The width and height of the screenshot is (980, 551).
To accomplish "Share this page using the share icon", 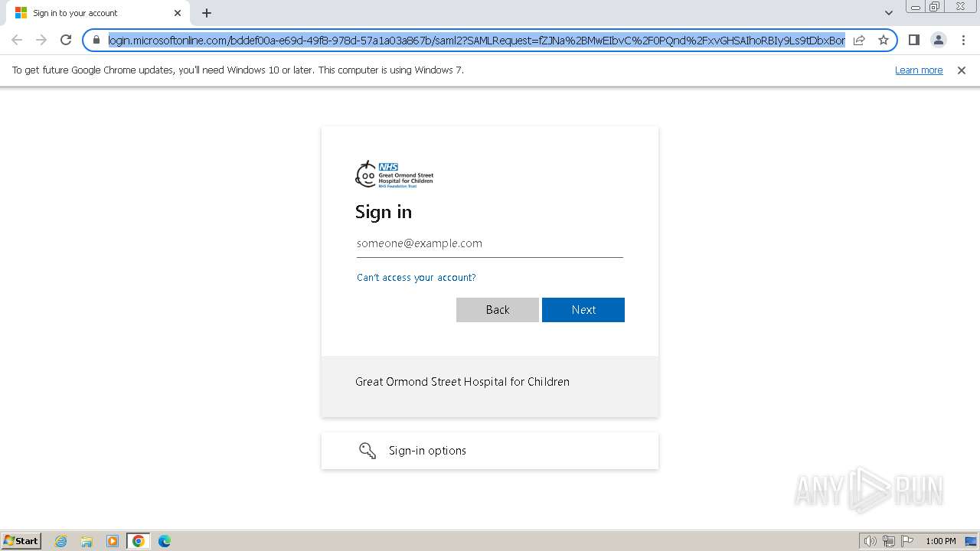I will click(859, 40).
